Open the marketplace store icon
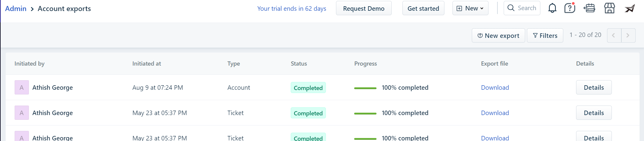This screenshot has width=644, height=141. pyautogui.click(x=609, y=8)
